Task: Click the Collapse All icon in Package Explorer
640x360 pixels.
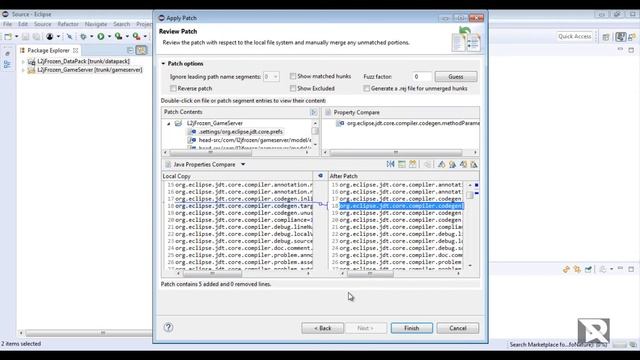Action: click(130, 50)
